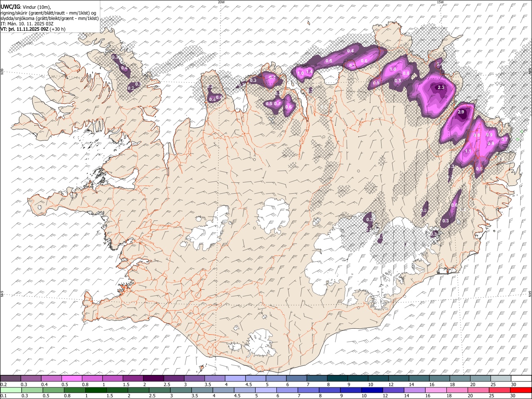Click the 20W longitude label
The width and height of the screenshot is (532, 399).
(x=221, y=2)
